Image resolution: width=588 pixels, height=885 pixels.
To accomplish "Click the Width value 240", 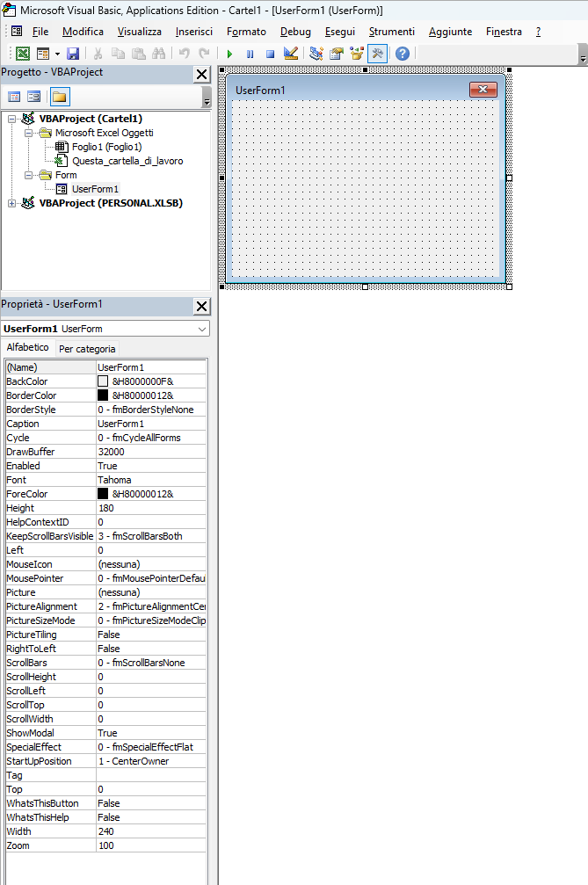I will (151, 831).
